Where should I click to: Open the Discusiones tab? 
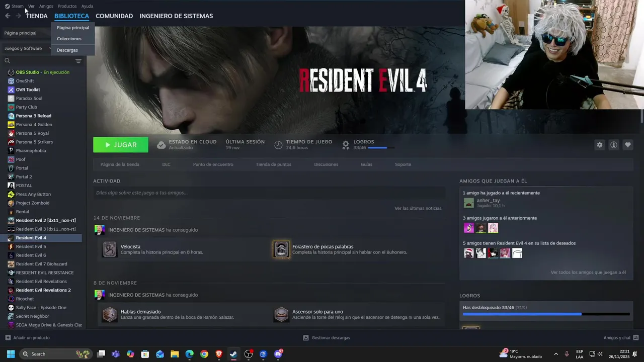tap(326, 164)
